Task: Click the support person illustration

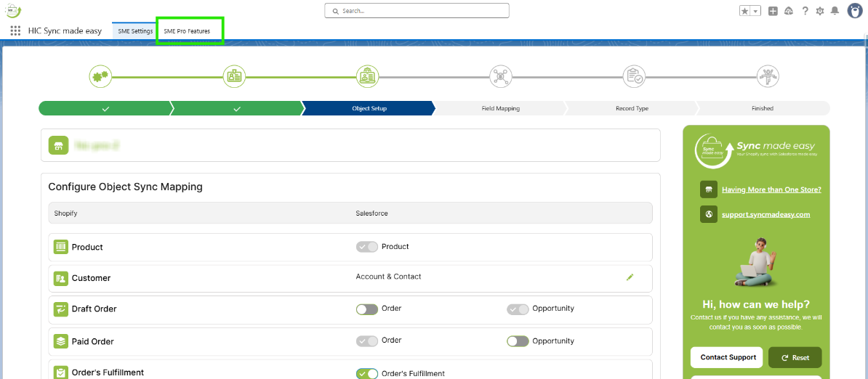Action: (755, 263)
